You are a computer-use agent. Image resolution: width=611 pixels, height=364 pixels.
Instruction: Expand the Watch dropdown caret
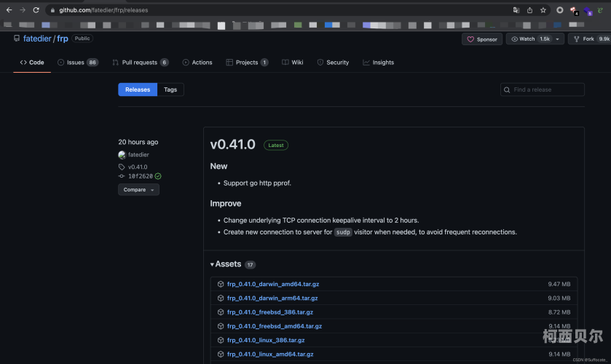click(558, 39)
